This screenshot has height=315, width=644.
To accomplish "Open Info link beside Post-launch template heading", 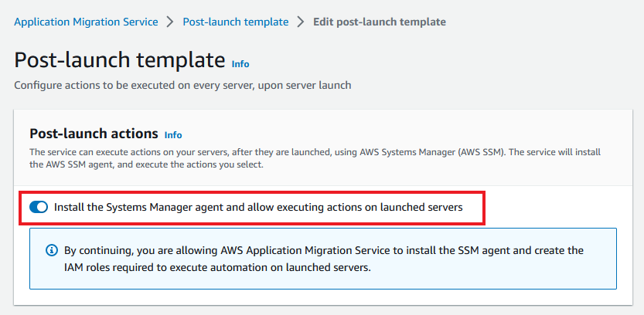I will pyautogui.click(x=240, y=64).
